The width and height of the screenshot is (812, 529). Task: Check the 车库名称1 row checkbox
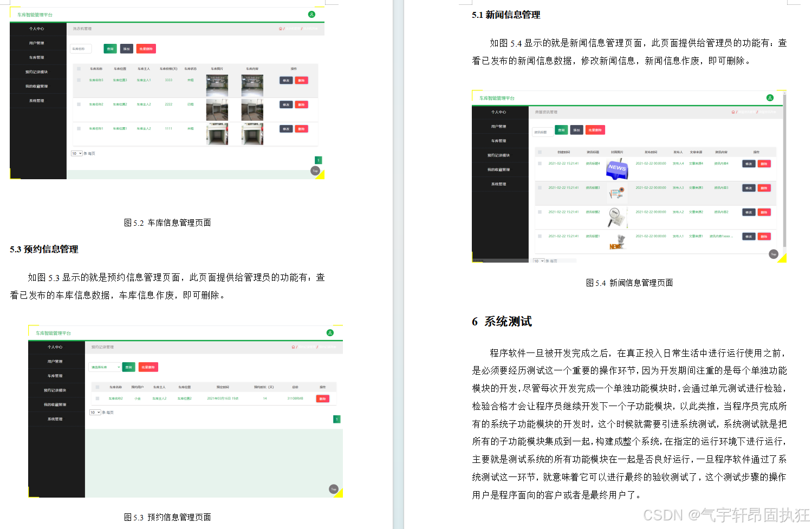point(79,129)
